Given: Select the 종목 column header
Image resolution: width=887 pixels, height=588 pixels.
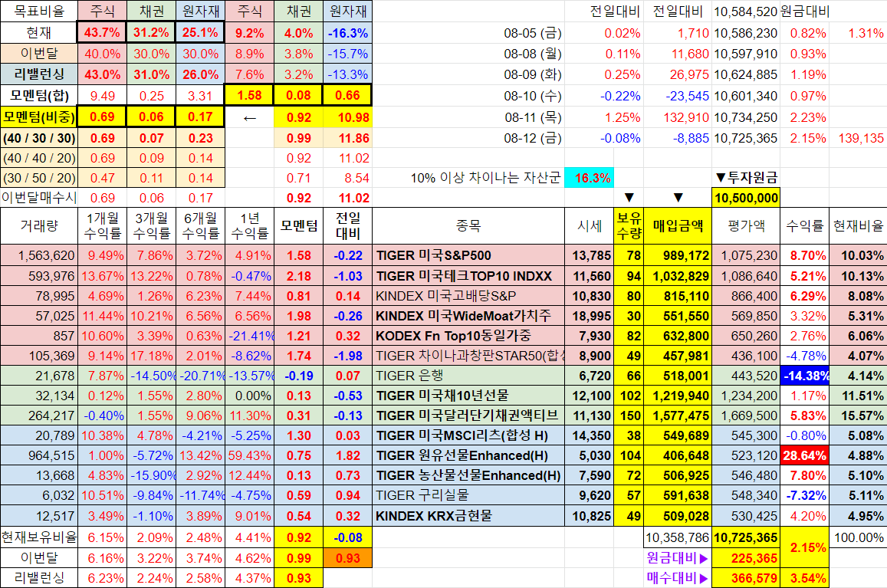Looking at the screenshot, I should (x=468, y=225).
